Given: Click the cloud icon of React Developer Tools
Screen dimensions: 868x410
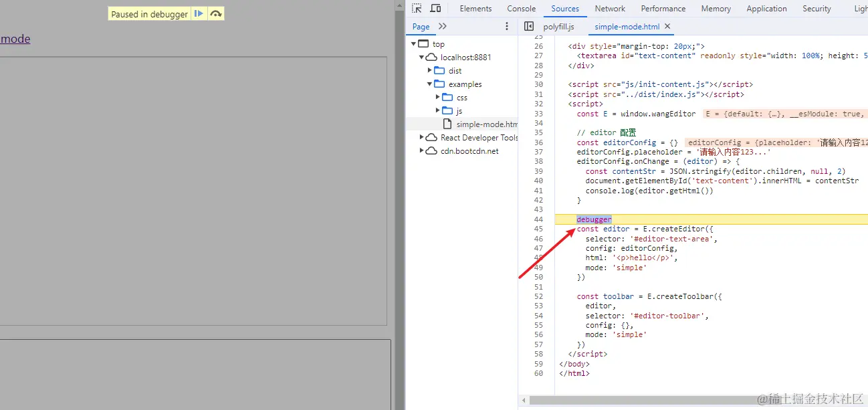Looking at the screenshot, I should pos(431,137).
